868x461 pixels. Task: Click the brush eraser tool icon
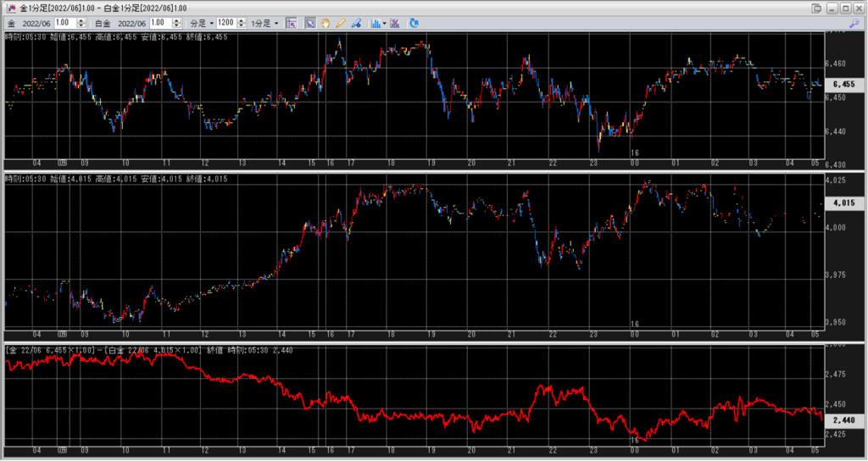[x=356, y=23]
